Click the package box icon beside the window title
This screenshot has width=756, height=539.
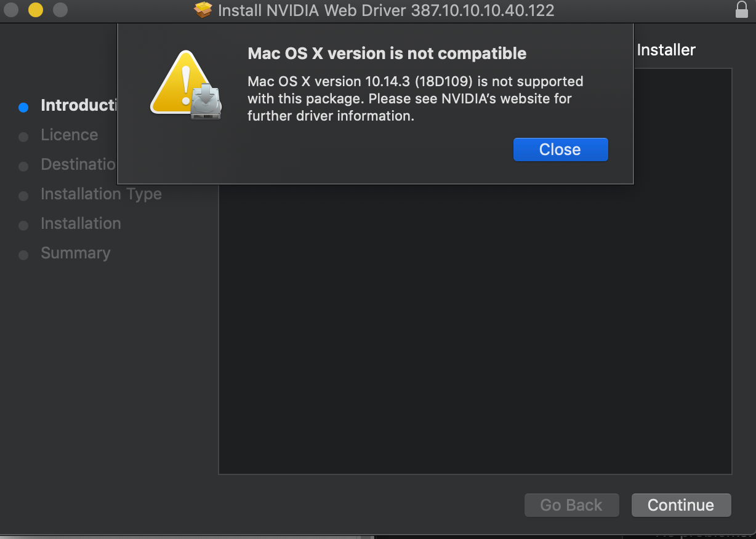click(203, 10)
